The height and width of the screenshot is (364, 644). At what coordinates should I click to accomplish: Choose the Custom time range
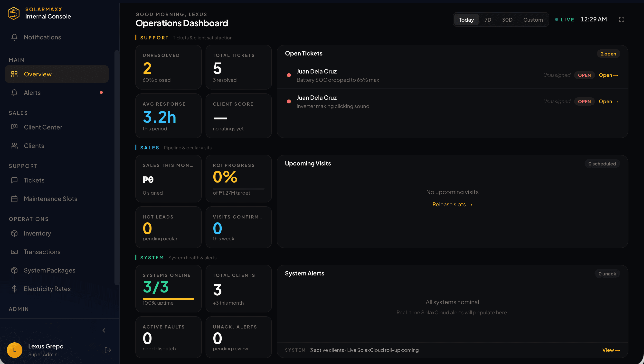click(533, 19)
